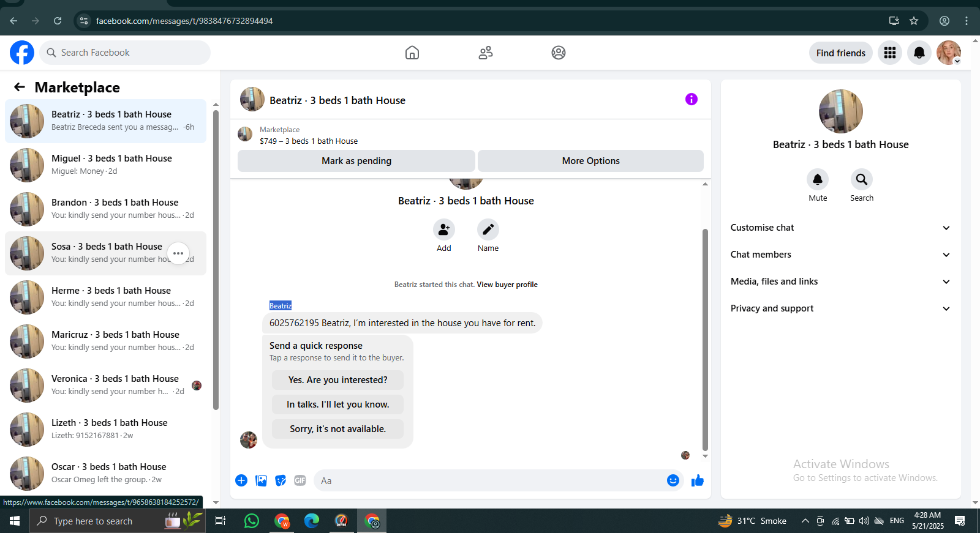Open the Brandon conversation in list
This screenshot has width=980, height=533.
105,209
